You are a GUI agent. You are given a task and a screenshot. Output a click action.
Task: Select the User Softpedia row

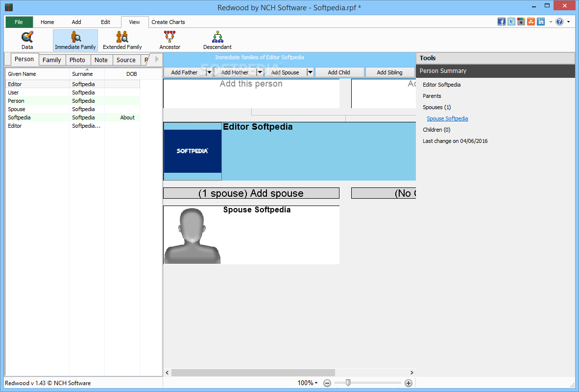tap(73, 92)
